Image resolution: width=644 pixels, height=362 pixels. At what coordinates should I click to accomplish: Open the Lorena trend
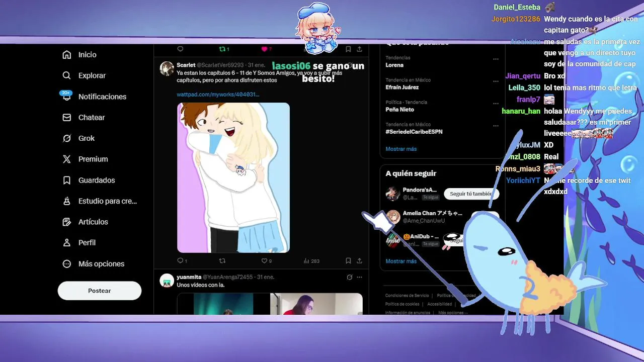394,65
